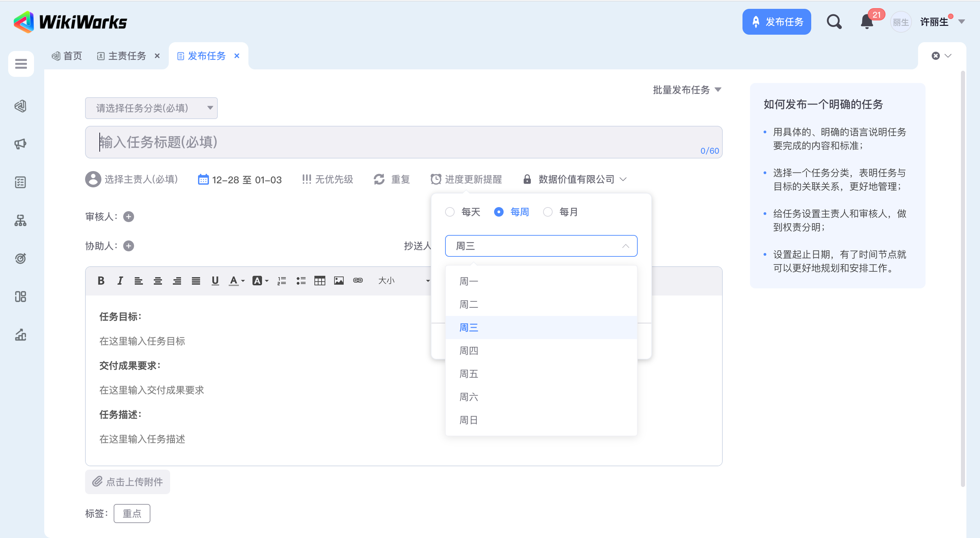The height and width of the screenshot is (538, 980).
Task: Click the blue 发布任务 button
Action: point(776,22)
